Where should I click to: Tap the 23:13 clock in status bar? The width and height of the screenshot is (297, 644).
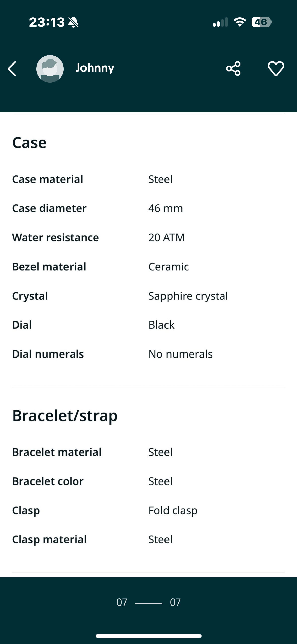click(x=47, y=22)
